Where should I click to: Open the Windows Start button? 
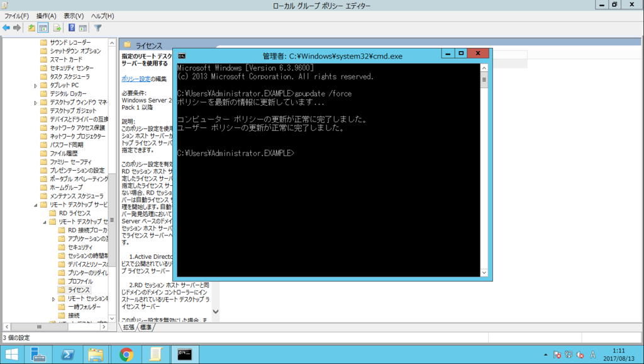11,355
